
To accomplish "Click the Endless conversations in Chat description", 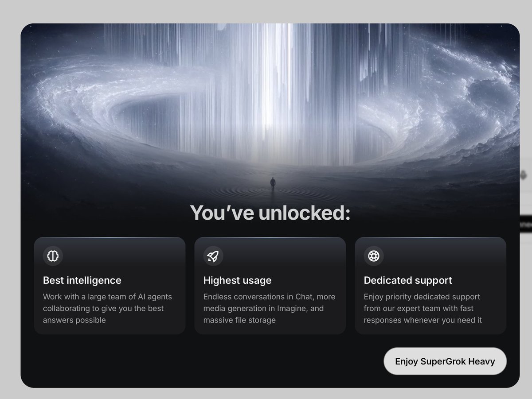I will tap(270, 308).
